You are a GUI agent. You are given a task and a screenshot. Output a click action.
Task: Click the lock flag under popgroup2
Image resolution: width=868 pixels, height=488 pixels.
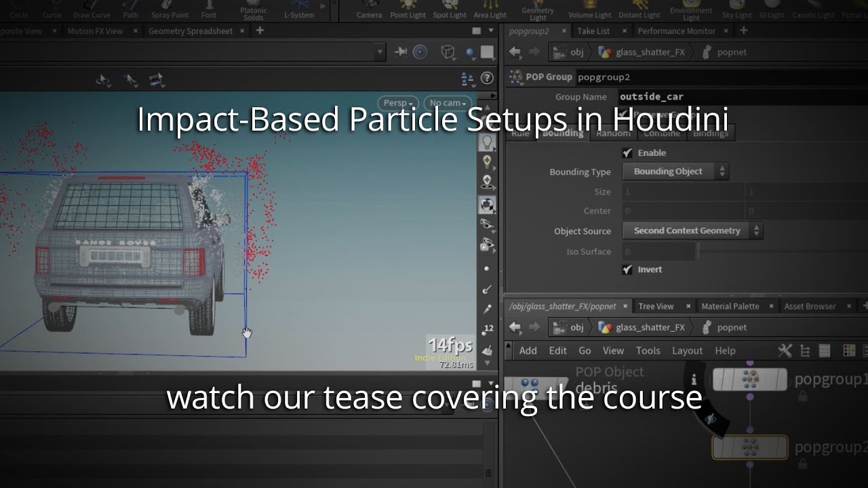click(802, 465)
